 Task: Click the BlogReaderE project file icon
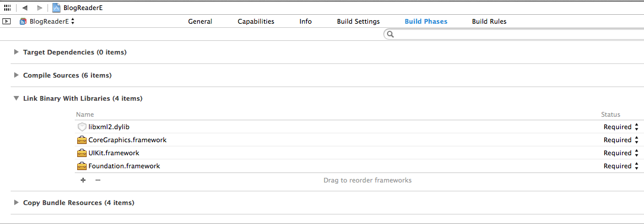pos(56,8)
